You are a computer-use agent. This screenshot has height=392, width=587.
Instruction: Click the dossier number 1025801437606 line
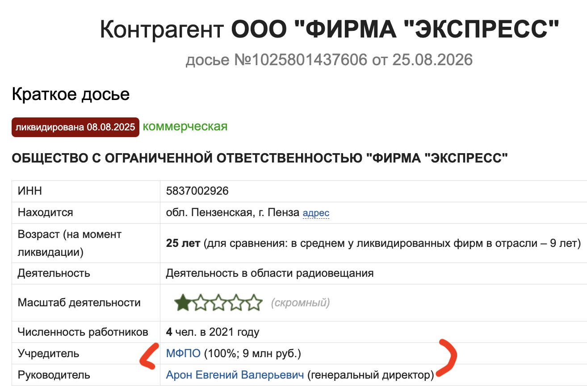(329, 59)
